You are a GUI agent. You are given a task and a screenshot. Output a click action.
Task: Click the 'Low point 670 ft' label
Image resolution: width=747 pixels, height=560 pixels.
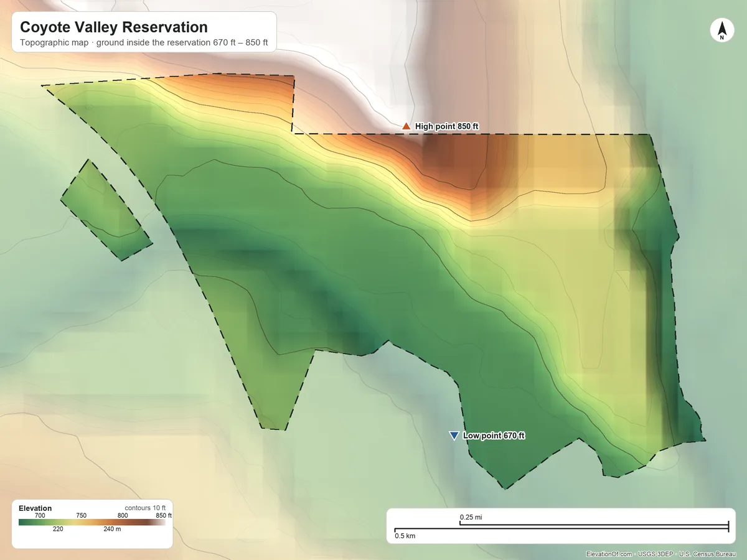494,436
